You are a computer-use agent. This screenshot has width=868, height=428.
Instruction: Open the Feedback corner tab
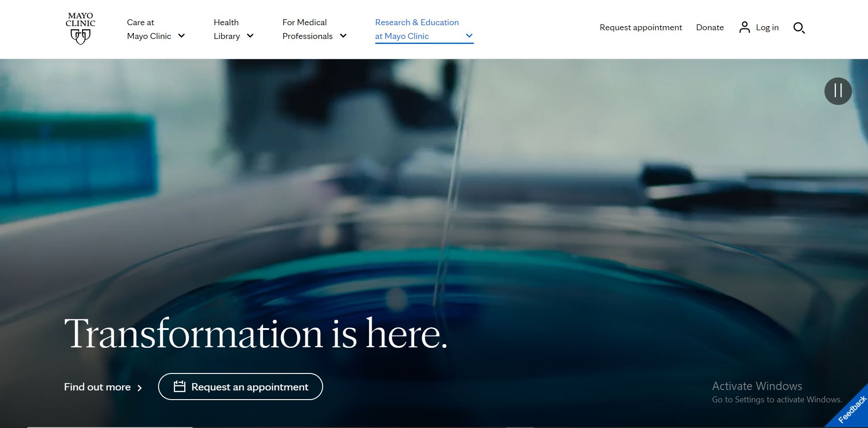tap(851, 409)
